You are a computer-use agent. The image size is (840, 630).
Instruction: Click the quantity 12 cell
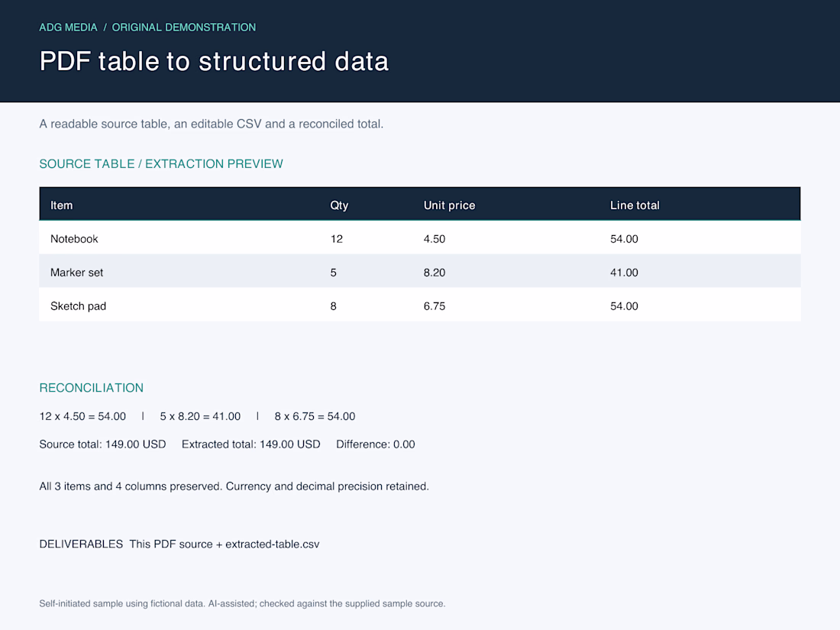(337, 239)
